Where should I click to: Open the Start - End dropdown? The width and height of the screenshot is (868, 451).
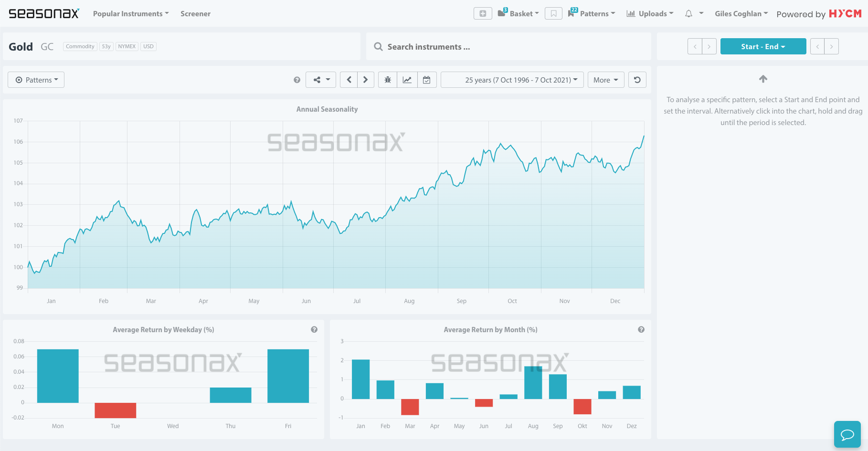click(x=763, y=46)
